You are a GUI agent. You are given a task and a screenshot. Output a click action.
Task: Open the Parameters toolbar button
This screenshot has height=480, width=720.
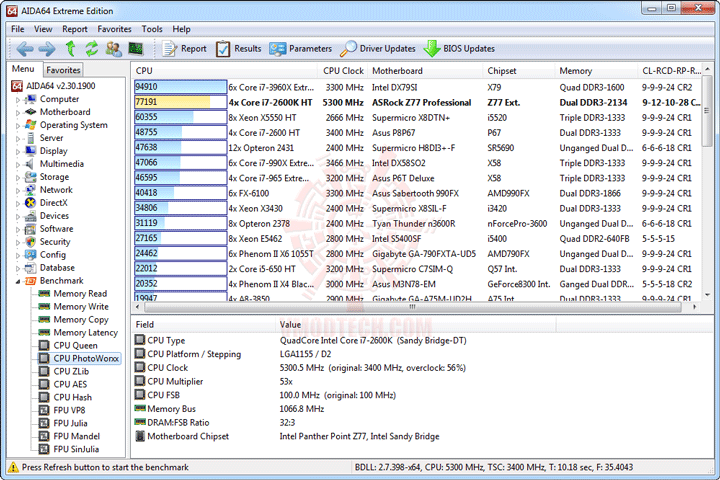300,49
